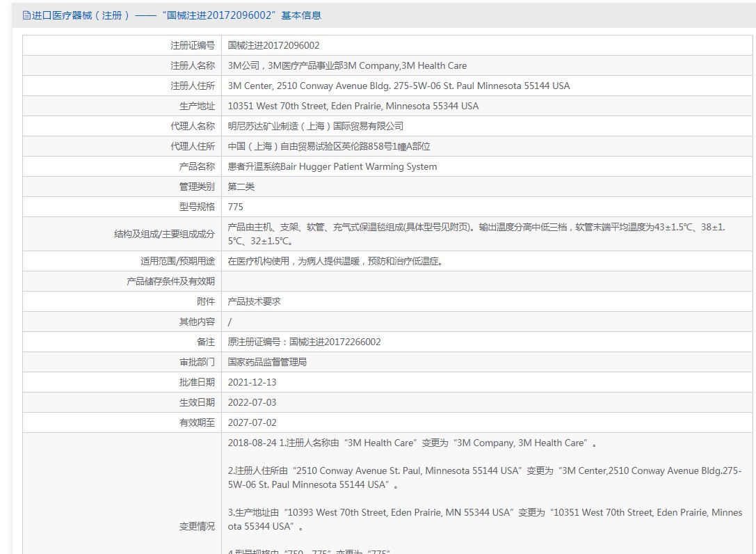Select the model value 775
This screenshot has height=554, width=756.
235,207
